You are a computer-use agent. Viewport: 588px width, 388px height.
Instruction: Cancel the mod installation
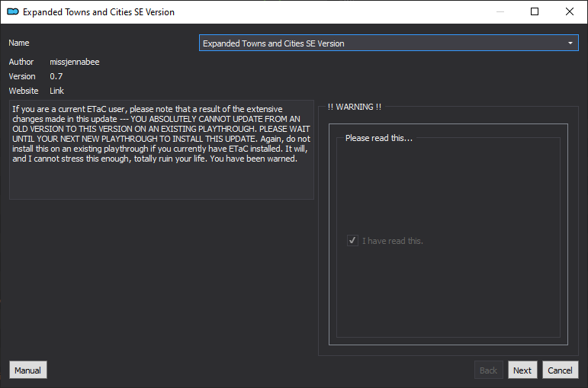point(561,370)
